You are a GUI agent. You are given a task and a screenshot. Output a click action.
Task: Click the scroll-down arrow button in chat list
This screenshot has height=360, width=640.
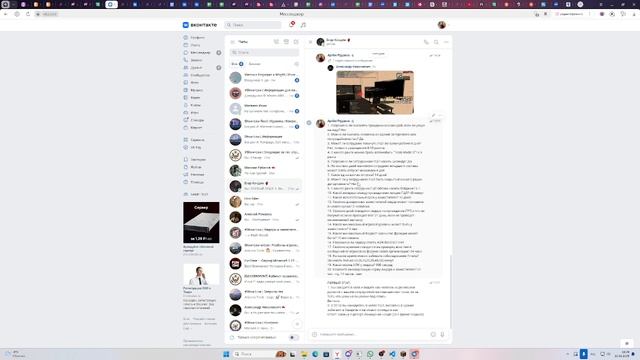pyautogui.click(x=297, y=324)
